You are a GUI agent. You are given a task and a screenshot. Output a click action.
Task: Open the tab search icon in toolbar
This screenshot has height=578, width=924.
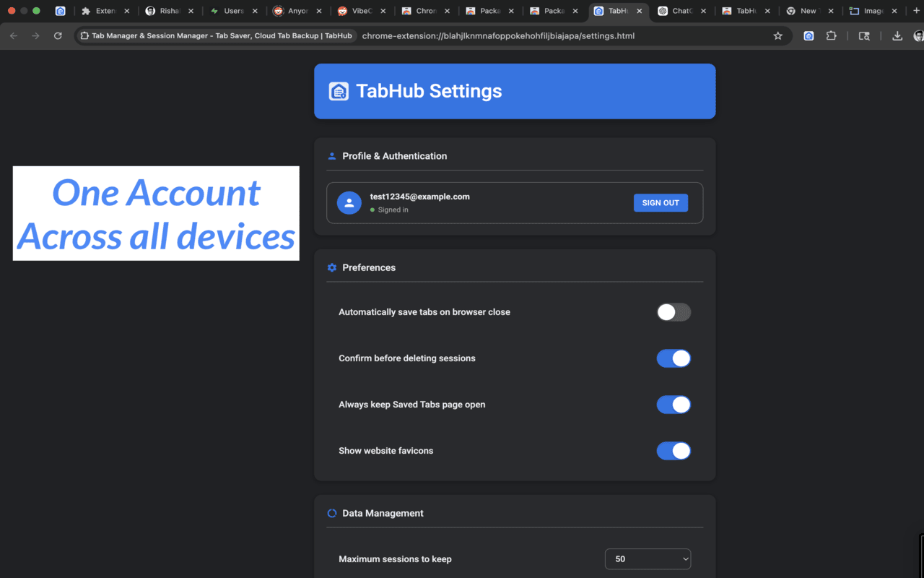tap(864, 35)
